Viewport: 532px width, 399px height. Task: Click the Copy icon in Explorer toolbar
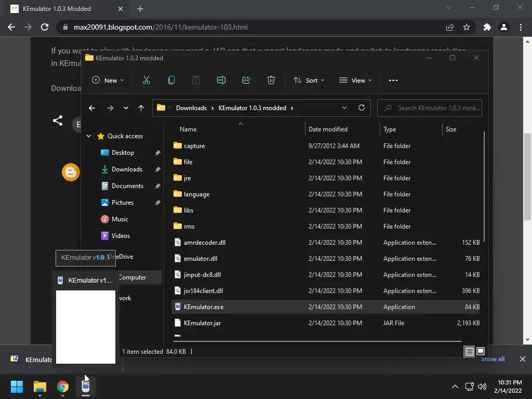(171, 81)
